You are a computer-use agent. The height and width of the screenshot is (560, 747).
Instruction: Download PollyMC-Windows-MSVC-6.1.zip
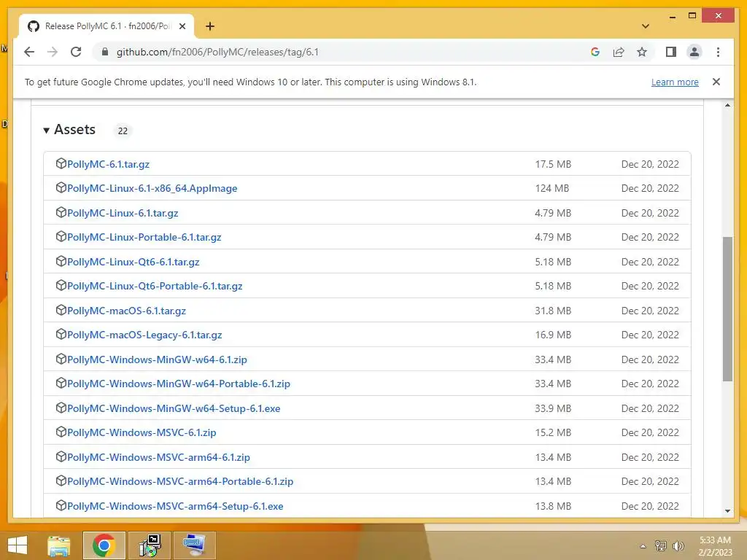142,433
